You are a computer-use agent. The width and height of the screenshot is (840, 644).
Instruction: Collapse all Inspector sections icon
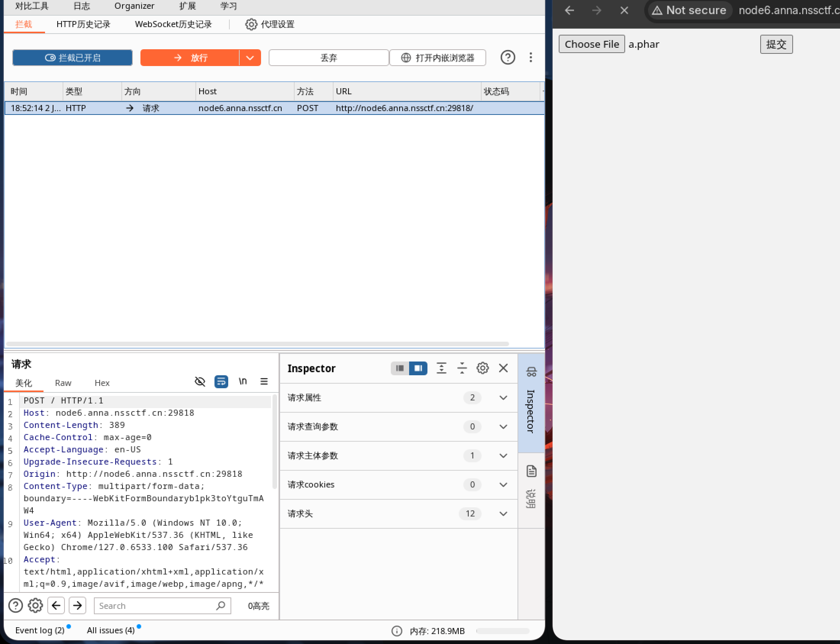(x=462, y=368)
